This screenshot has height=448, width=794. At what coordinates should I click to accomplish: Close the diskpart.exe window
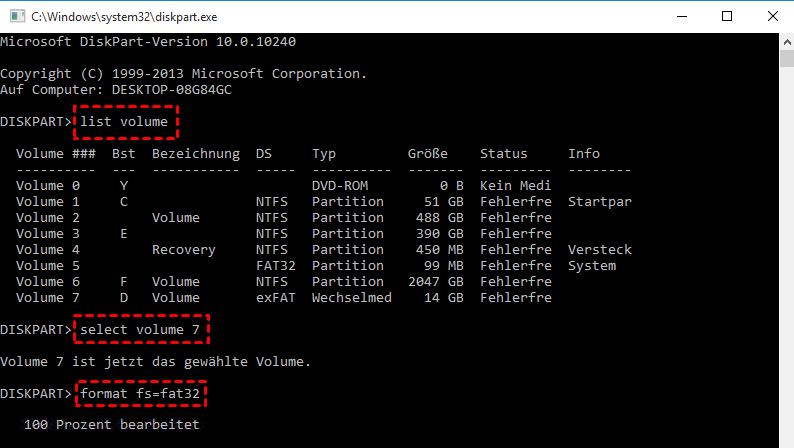coord(772,16)
